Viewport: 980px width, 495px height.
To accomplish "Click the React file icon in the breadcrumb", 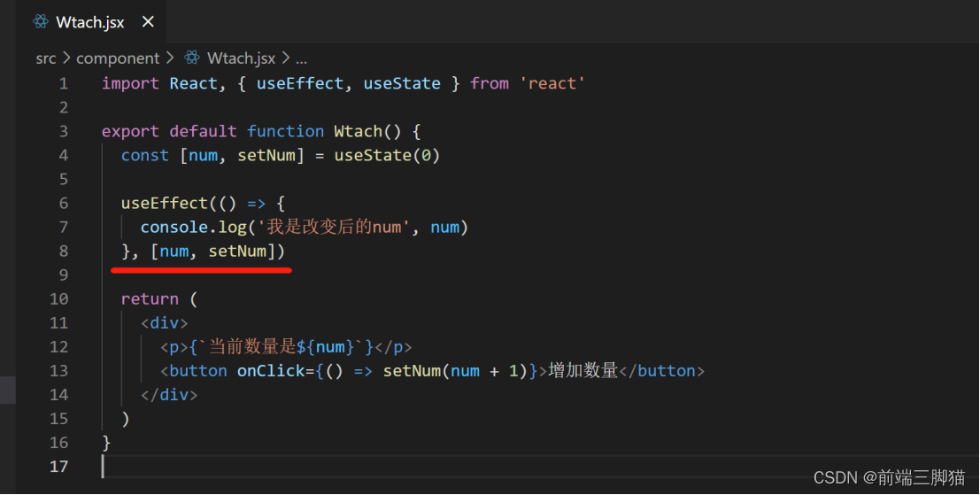I will coord(192,58).
